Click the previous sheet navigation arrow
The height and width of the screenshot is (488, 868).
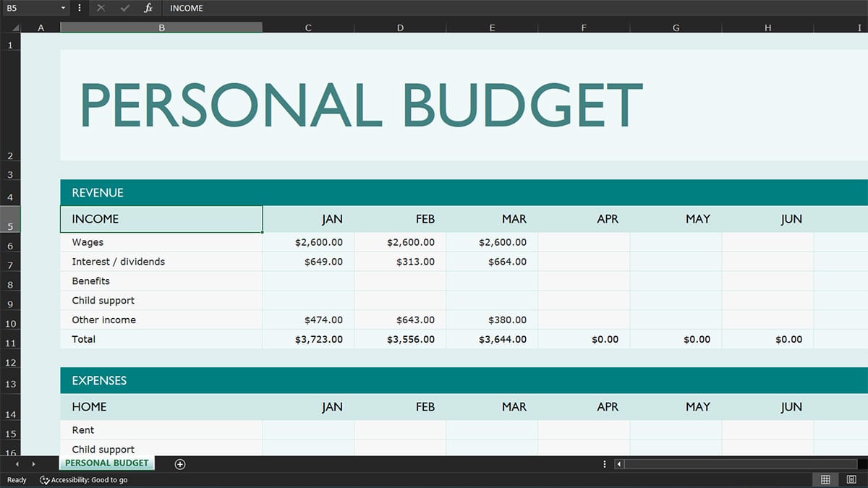[x=16, y=463]
